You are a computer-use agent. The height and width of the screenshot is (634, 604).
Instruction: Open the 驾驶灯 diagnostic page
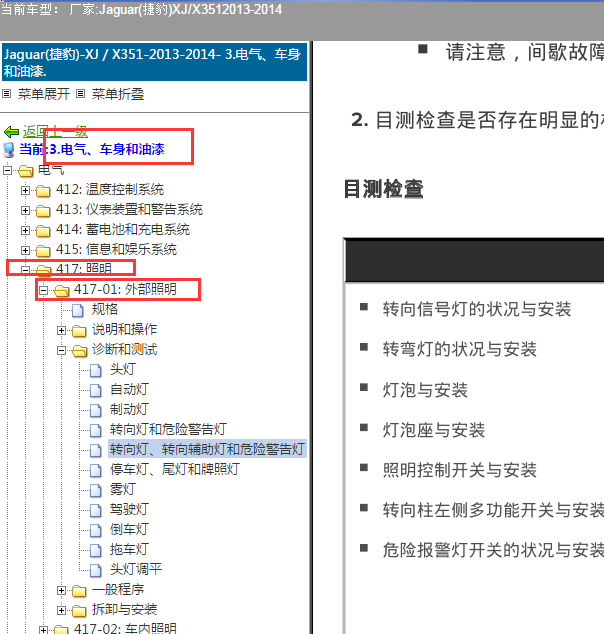129,509
